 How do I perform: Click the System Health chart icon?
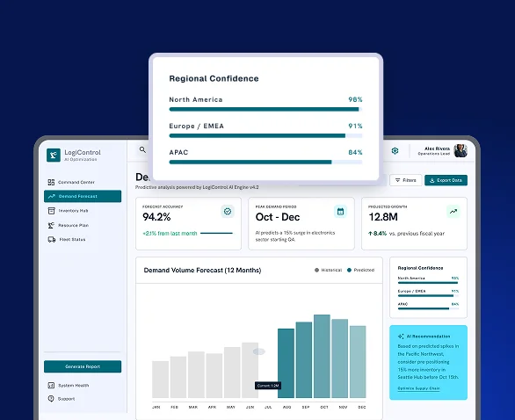point(51,385)
